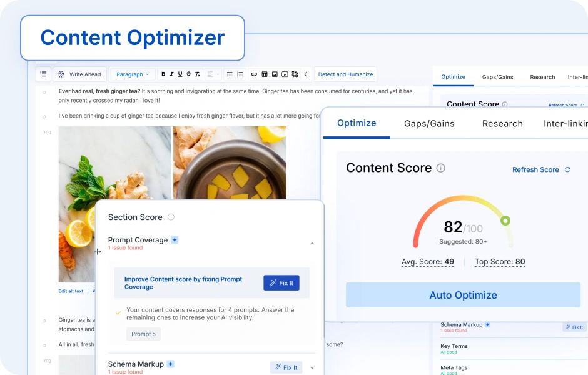Click the "Avg. Score: 49" label

(427, 261)
